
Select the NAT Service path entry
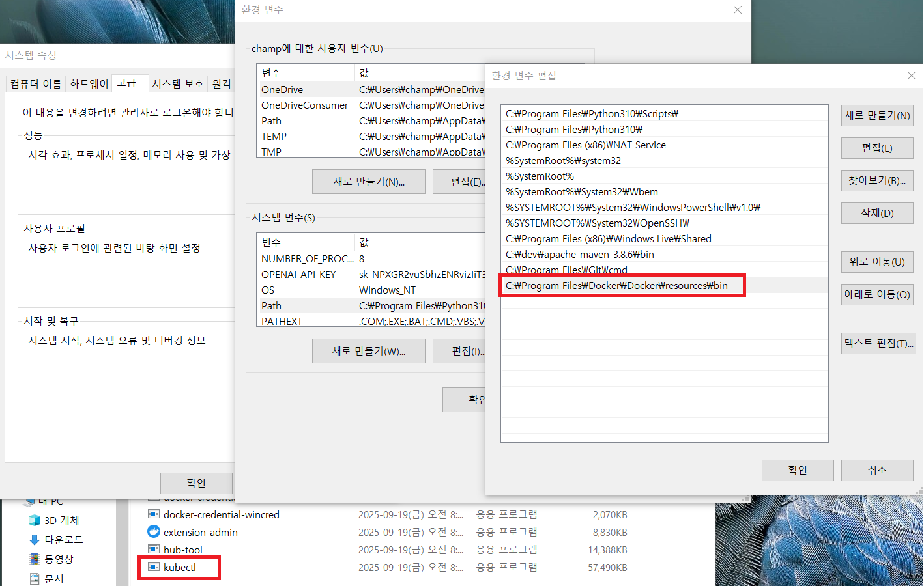[x=664, y=145]
